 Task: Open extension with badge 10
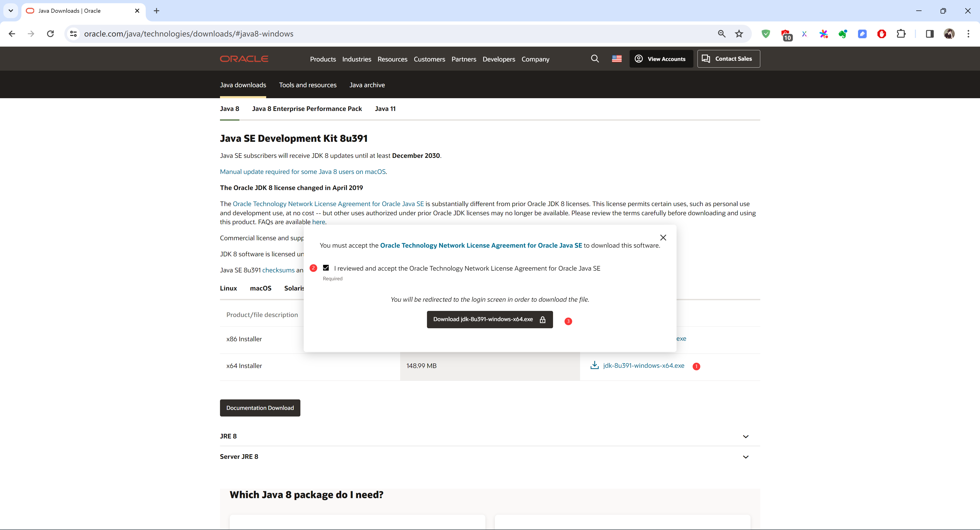(786, 35)
